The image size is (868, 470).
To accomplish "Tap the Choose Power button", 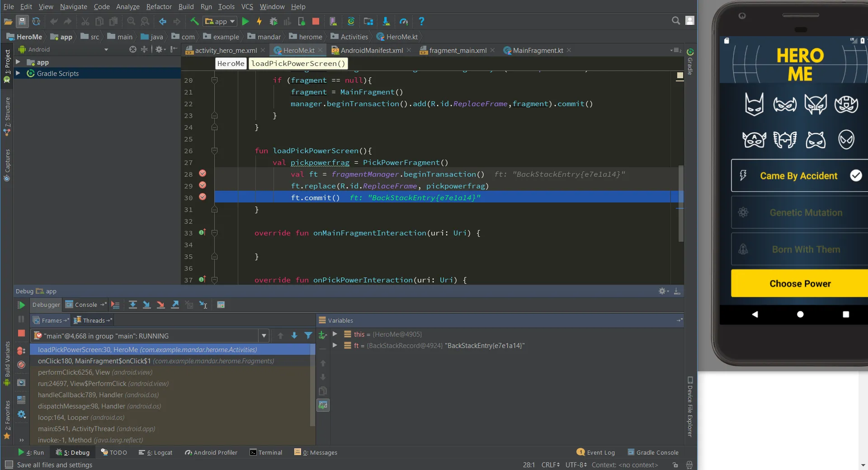I will (x=799, y=283).
